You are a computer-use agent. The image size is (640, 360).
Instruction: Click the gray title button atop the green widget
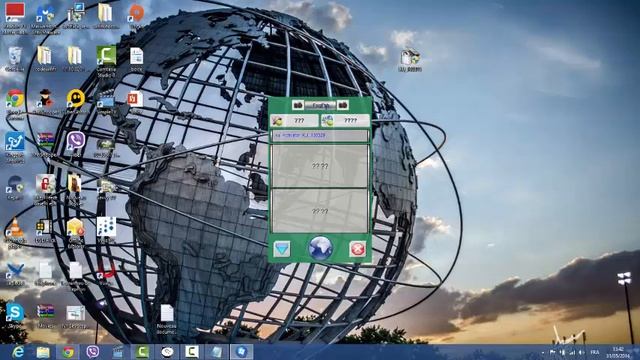320,105
